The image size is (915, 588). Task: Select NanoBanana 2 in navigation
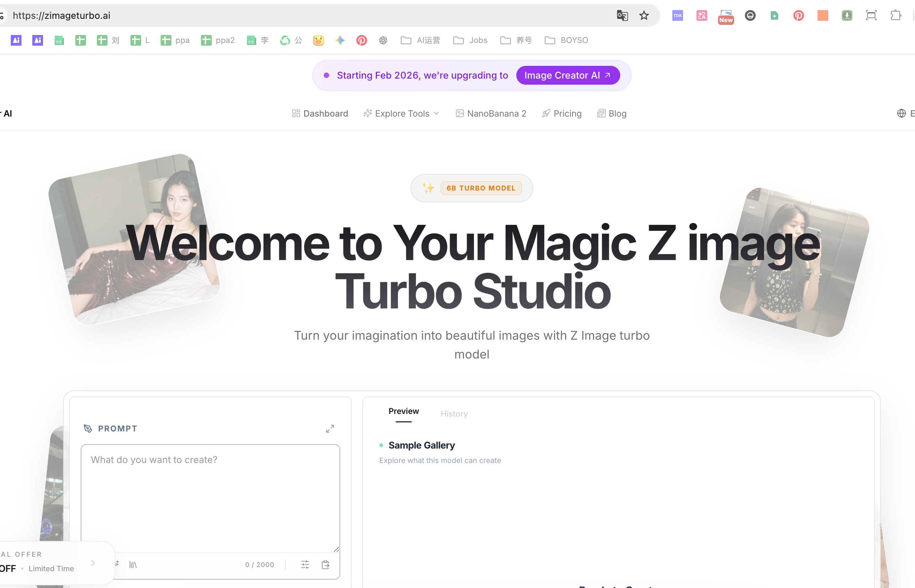pos(496,113)
